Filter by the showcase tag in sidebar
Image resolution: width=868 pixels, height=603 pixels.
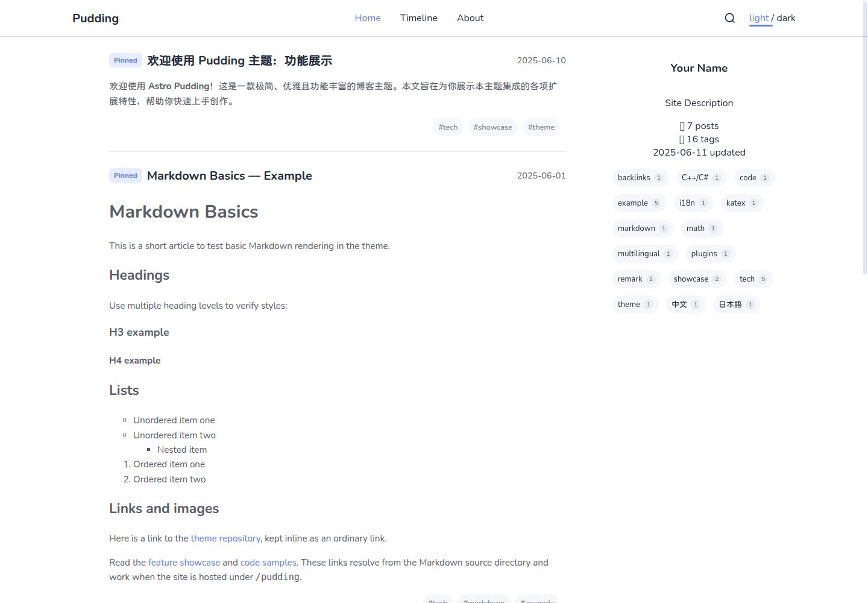(x=697, y=279)
